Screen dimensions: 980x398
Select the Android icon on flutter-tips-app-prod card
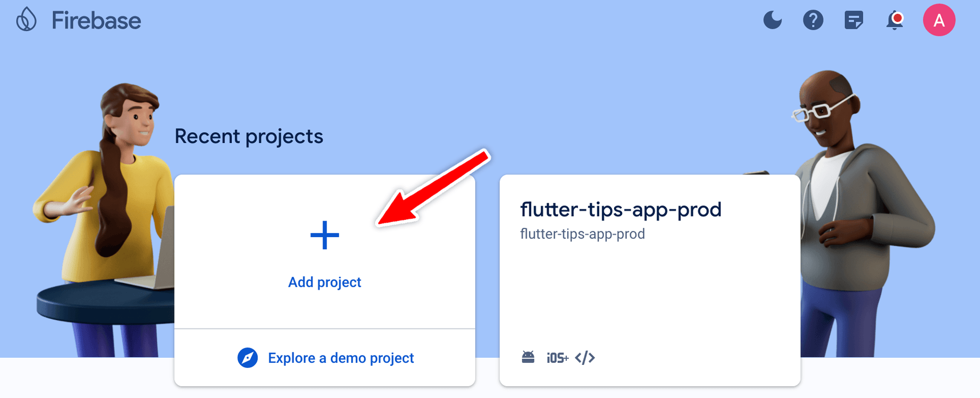click(529, 357)
